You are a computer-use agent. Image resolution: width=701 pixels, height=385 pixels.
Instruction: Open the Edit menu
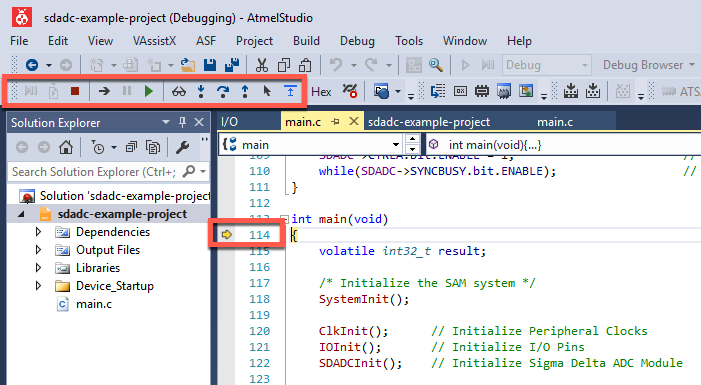58,41
